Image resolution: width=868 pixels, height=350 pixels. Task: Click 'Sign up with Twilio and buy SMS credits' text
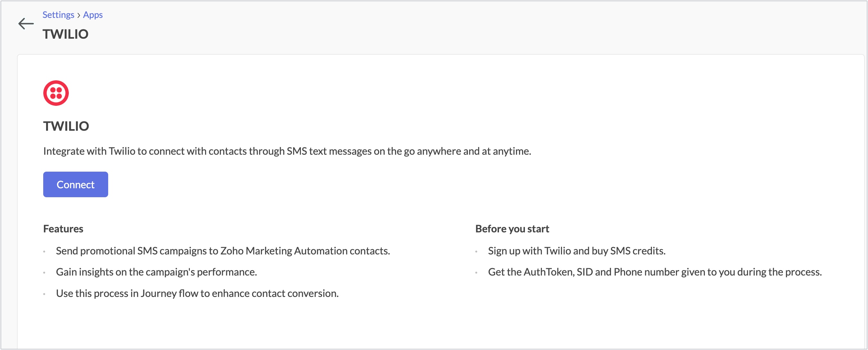tap(576, 251)
